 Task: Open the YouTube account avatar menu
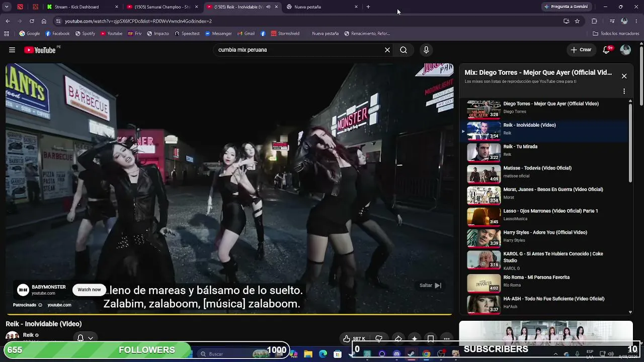pyautogui.click(x=625, y=50)
